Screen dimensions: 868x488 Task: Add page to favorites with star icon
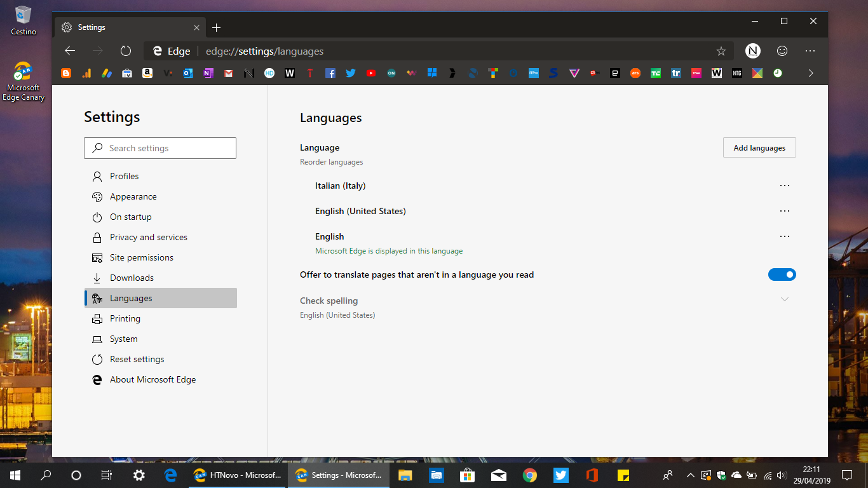click(x=721, y=51)
